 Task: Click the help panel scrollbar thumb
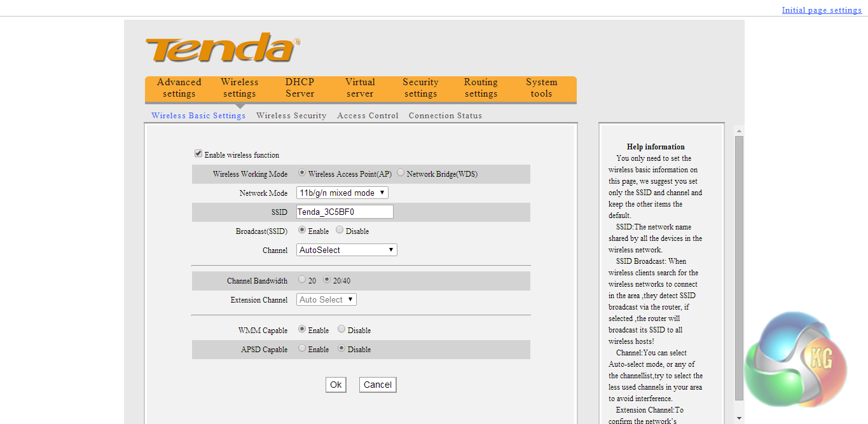739,268
